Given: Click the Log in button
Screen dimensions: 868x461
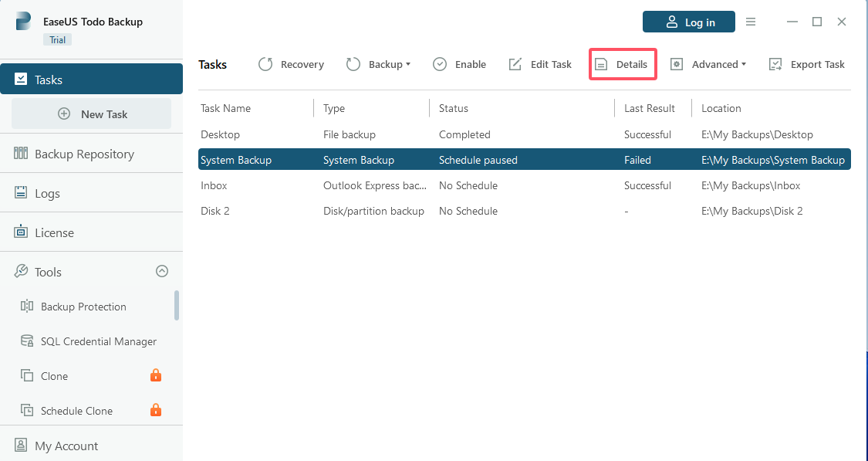Looking at the screenshot, I should click(689, 22).
